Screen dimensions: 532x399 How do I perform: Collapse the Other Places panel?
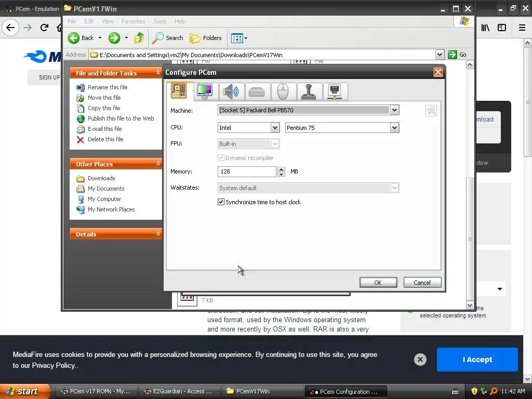[x=158, y=164]
